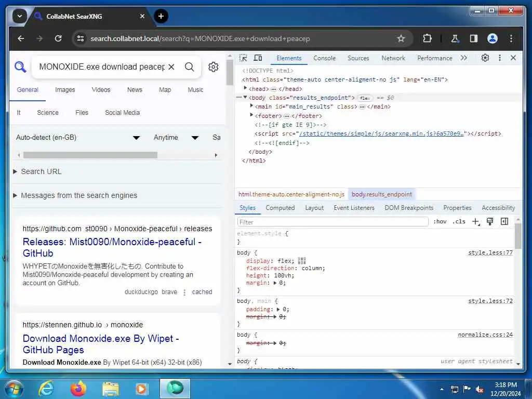The width and height of the screenshot is (532, 399).
Task: Open DevTools customize three-dot menu
Action: coord(499,58)
